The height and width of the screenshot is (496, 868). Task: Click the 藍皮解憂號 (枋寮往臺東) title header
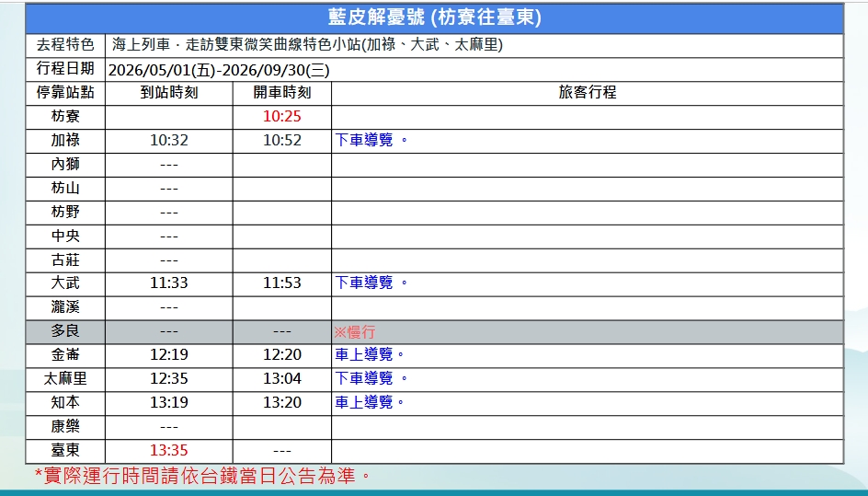click(434, 17)
